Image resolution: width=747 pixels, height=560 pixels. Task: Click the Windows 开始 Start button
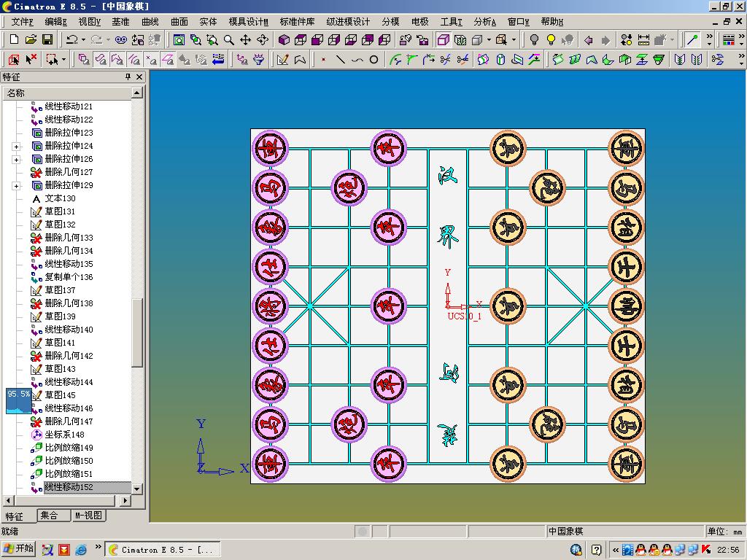(x=19, y=549)
